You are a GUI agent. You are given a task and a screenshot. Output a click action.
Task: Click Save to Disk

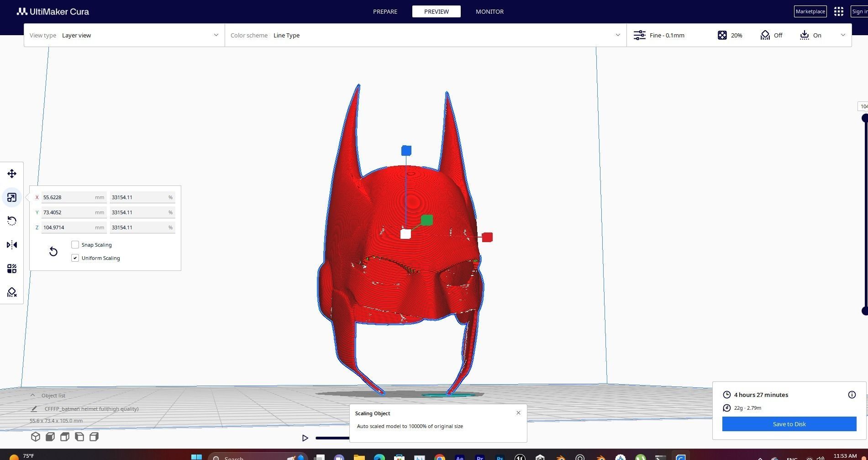(789, 424)
